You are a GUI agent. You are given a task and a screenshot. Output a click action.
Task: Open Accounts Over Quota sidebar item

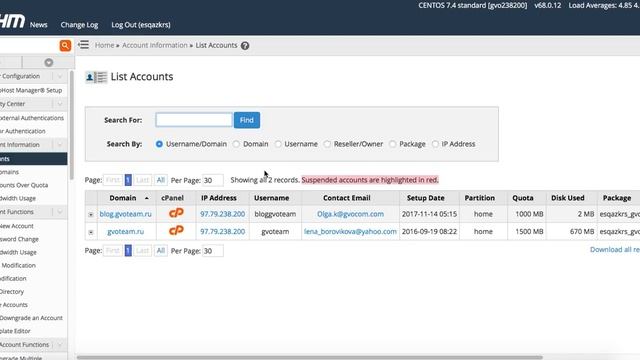pyautogui.click(x=24, y=185)
